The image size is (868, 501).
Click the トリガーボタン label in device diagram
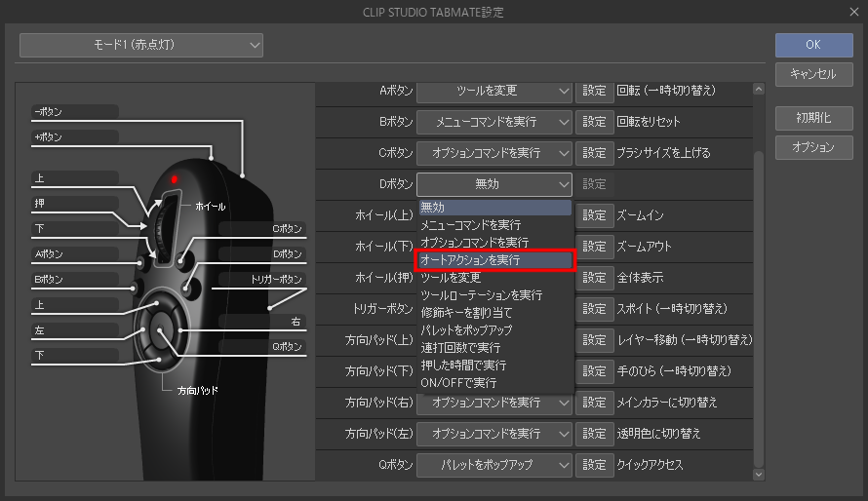pos(262,280)
